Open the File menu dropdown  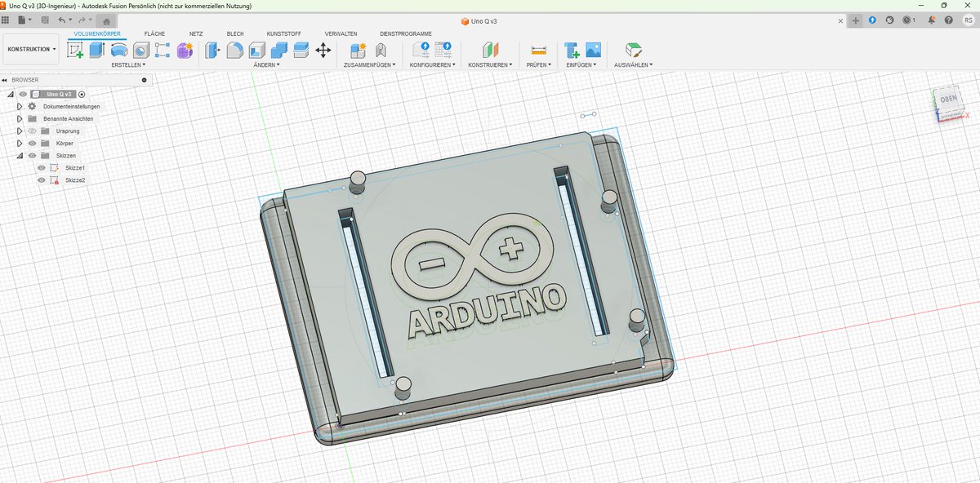click(26, 20)
